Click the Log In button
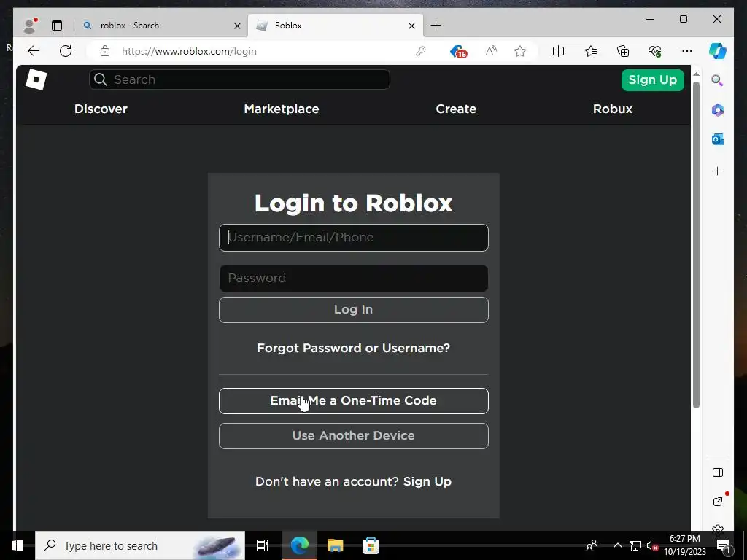This screenshot has height=560, width=747. click(354, 310)
